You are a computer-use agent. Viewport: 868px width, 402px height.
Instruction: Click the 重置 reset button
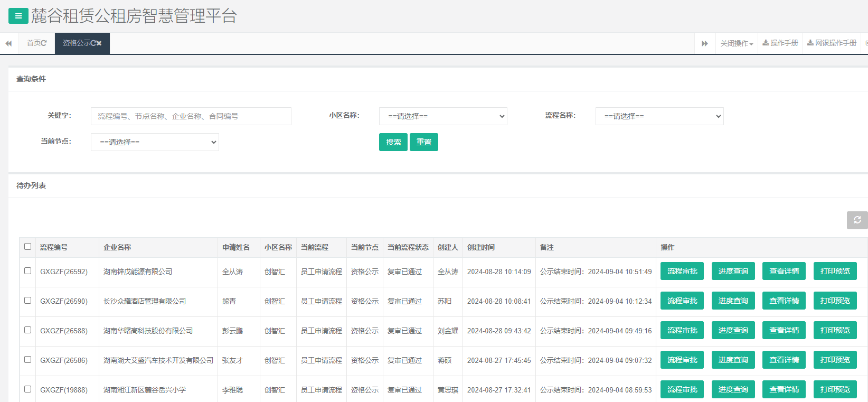[424, 142]
